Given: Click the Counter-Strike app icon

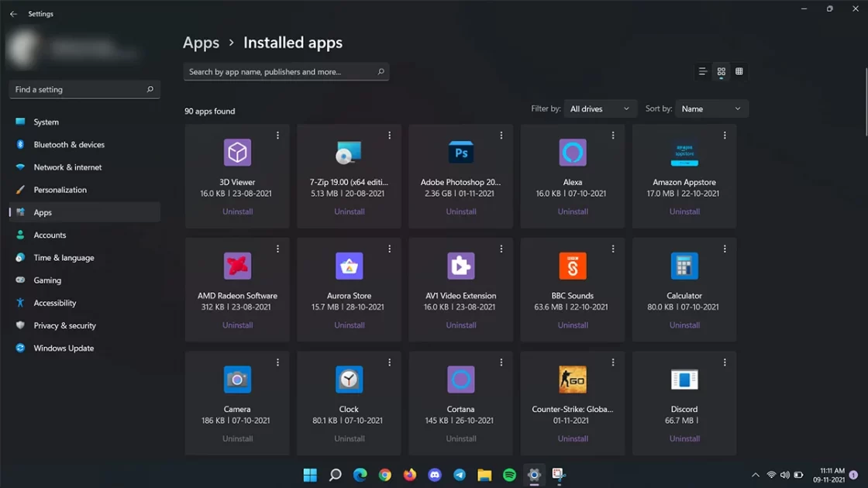Looking at the screenshot, I should click(573, 380).
